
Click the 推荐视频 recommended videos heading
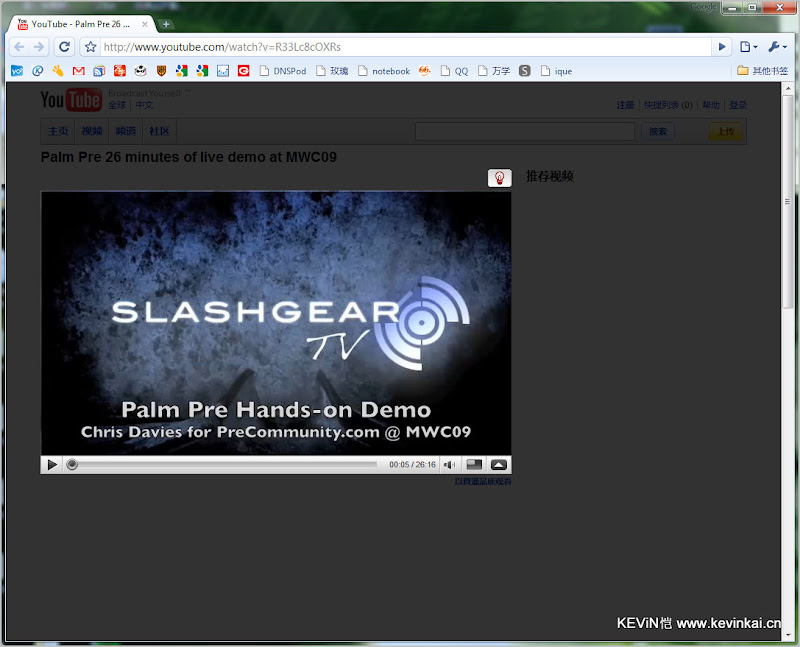point(549,177)
